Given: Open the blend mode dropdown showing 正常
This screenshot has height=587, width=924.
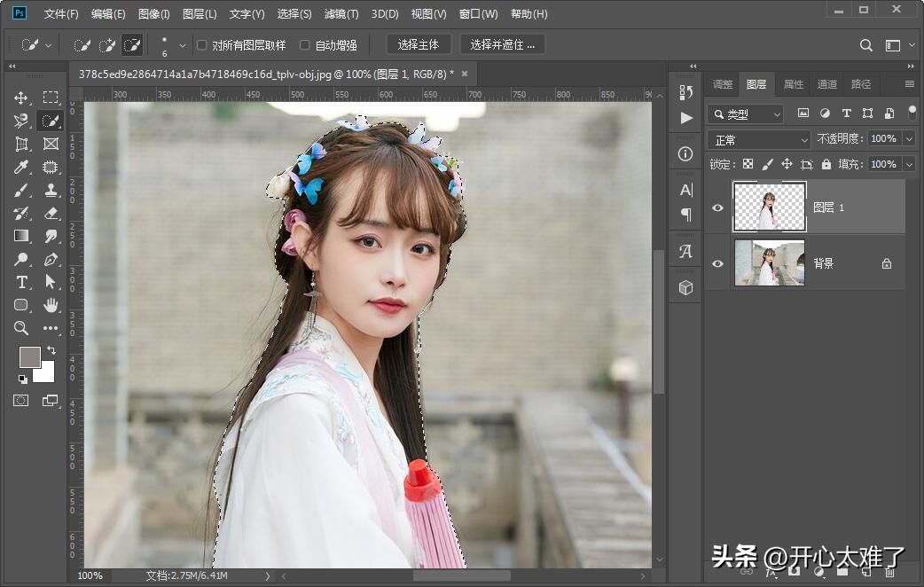Looking at the screenshot, I should pyautogui.click(x=758, y=139).
